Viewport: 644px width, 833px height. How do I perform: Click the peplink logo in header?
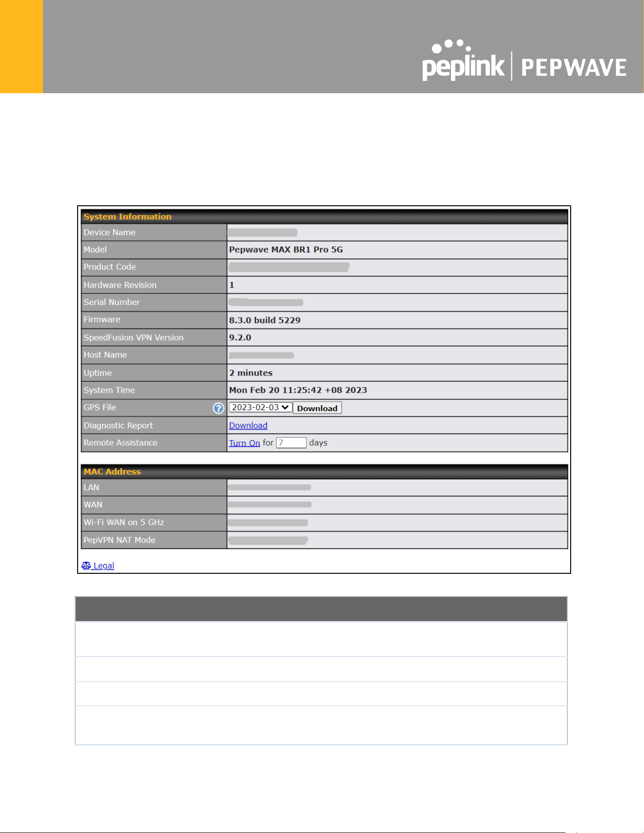(463, 61)
